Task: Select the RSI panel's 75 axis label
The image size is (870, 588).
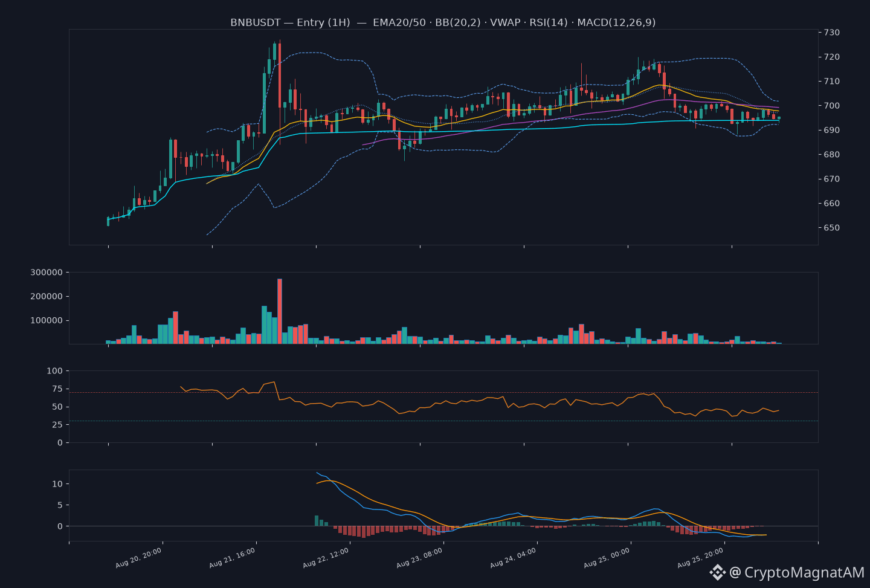Action: [57, 389]
